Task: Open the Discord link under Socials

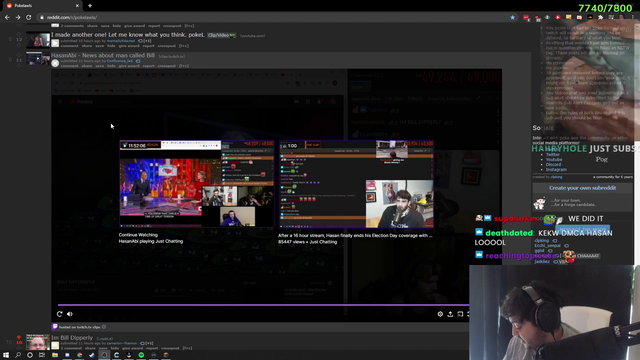Action: tap(553, 164)
